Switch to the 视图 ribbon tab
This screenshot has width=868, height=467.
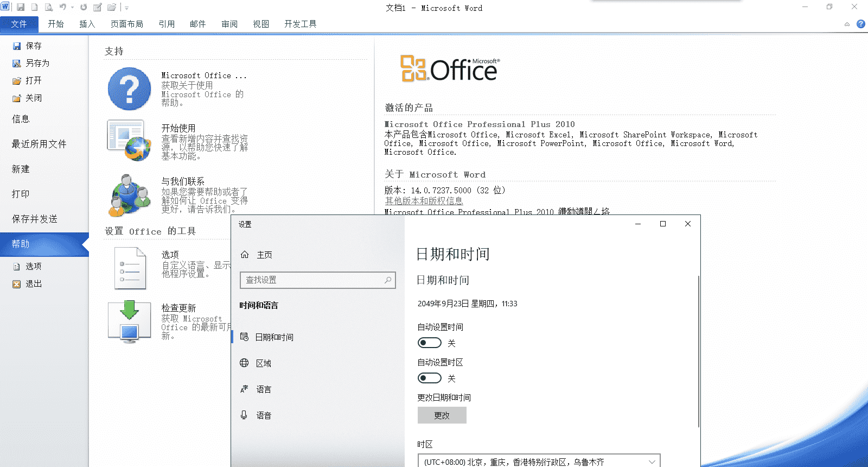click(x=261, y=24)
